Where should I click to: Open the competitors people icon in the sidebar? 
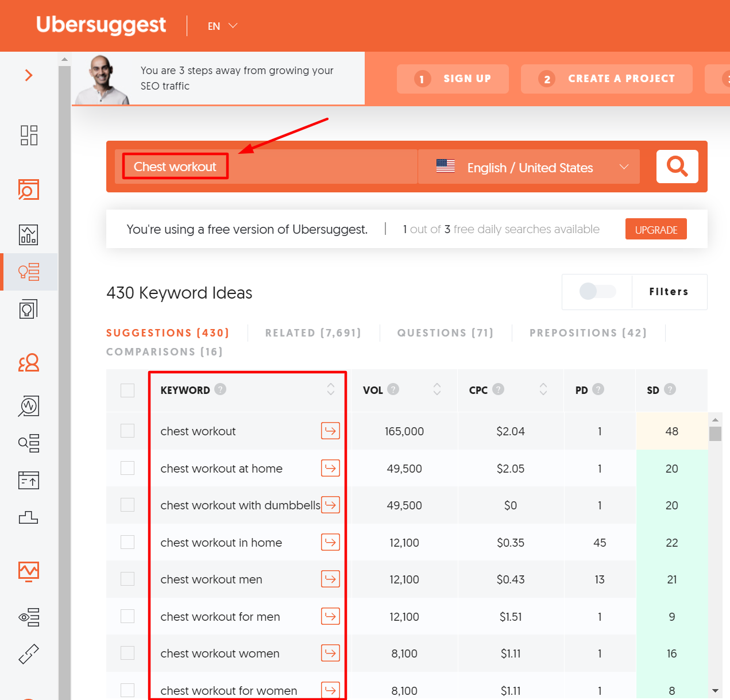[29, 362]
